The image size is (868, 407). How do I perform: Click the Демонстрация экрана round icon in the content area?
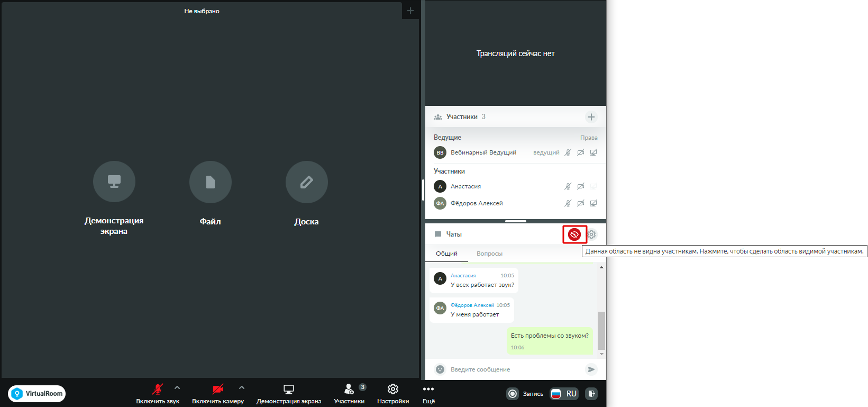(x=114, y=182)
